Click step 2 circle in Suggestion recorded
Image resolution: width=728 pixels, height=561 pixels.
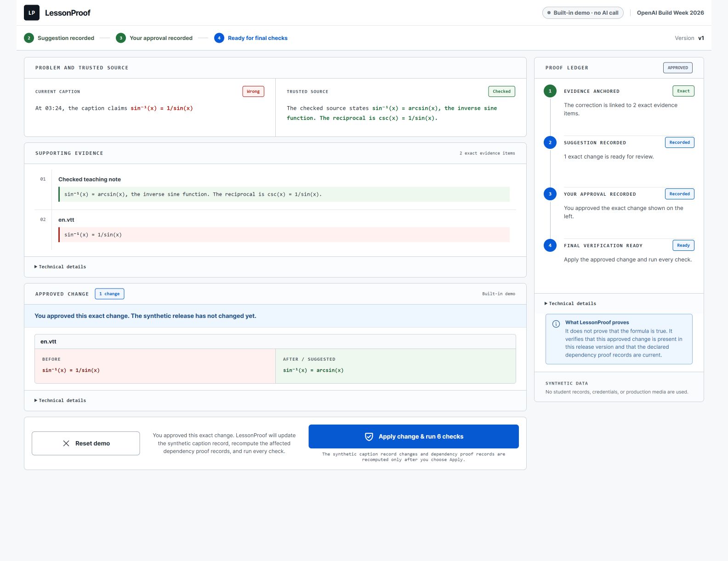pyautogui.click(x=29, y=38)
